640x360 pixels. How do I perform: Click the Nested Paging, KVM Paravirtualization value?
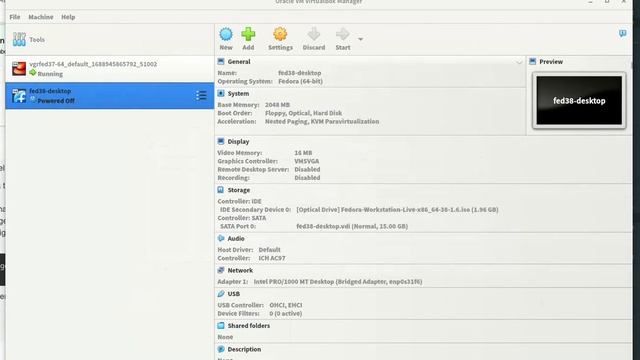322,122
